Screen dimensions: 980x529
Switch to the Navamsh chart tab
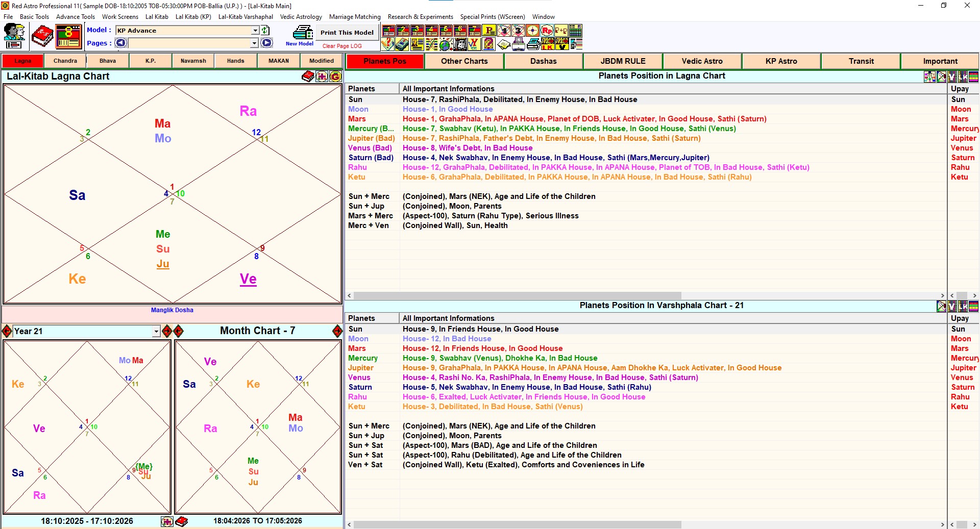click(x=193, y=61)
